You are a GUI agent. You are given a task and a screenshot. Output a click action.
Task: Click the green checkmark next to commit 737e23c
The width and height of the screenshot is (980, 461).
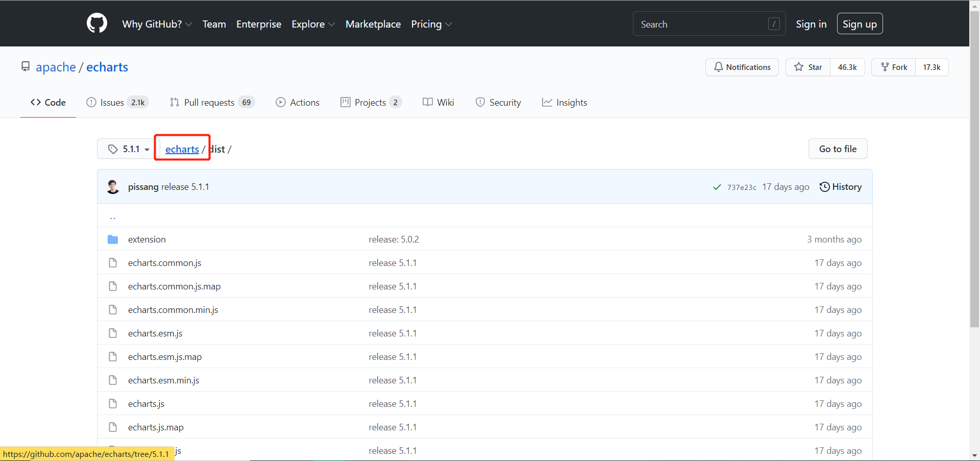[717, 187]
